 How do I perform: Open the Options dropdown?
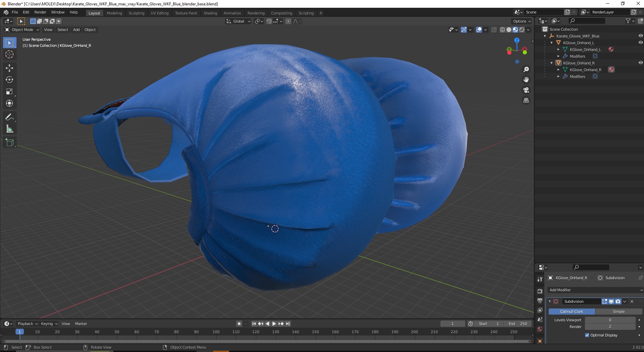522,21
